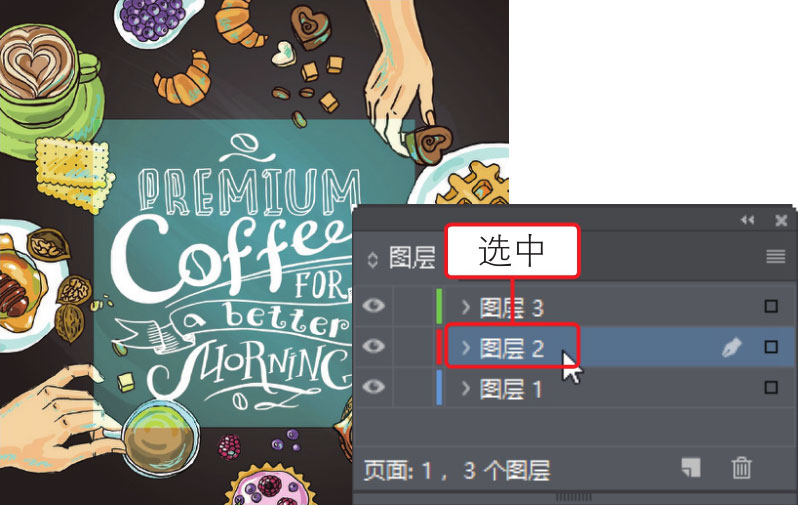Expand 图层 1 contents
The height and width of the screenshot is (505, 798).
(x=465, y=388)
